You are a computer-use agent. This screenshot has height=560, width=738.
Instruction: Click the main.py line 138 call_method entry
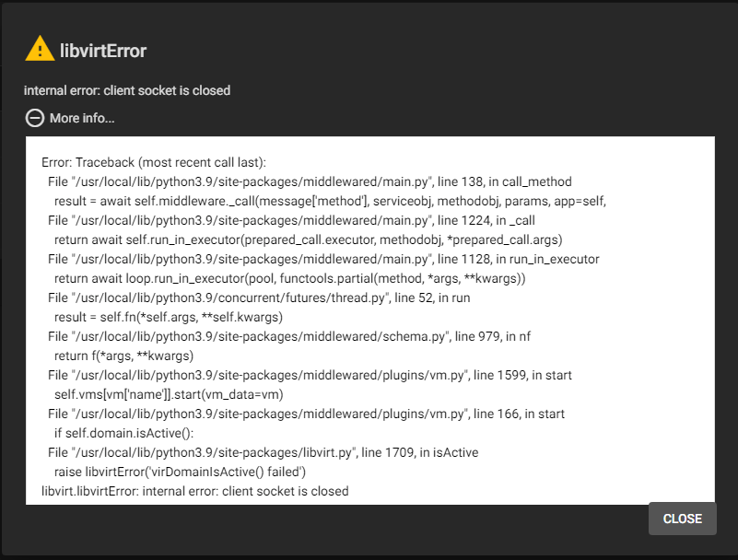click(310, 181)
